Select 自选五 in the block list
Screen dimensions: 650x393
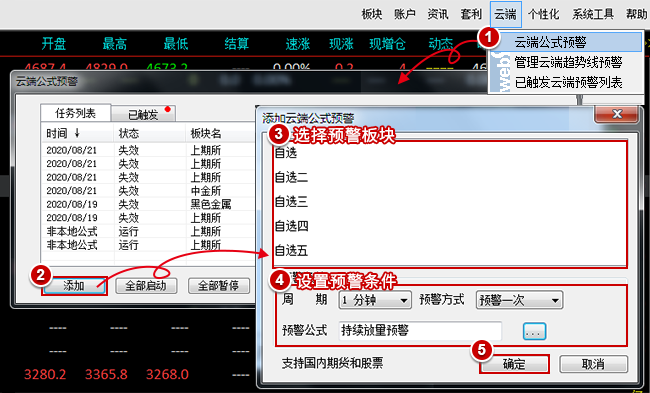click(x=450, y=251)
